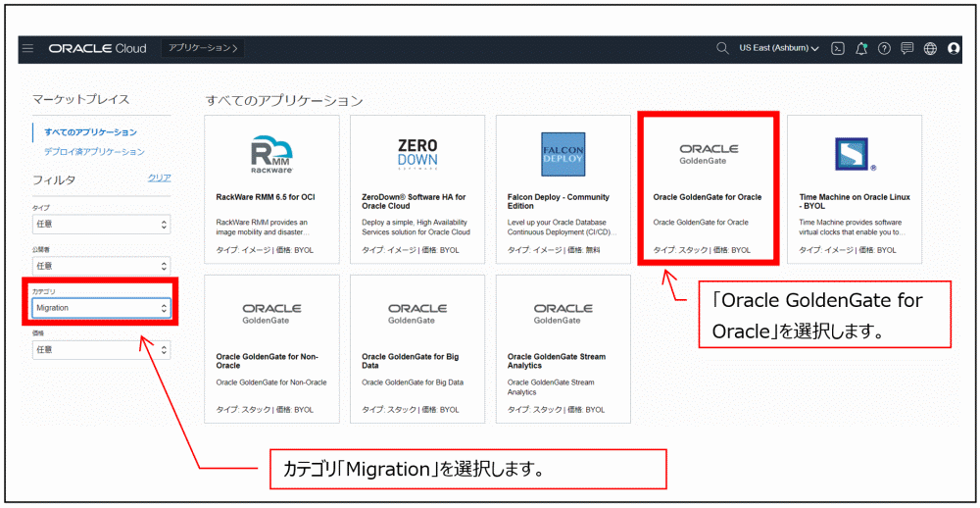This screenshot has width=980, height=508.
Task: Click "Deploy a simple, High Availability" description
Action: pyautogui.click(x=416, y=228)
